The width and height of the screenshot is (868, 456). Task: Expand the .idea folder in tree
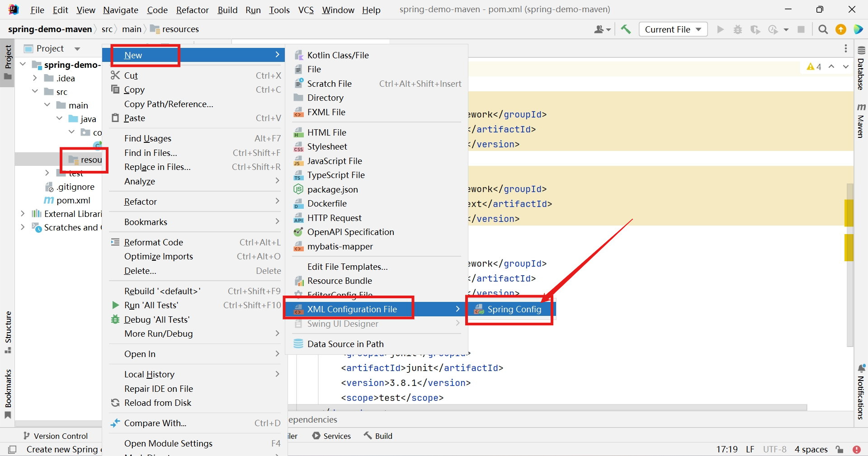[x=34, y=78]
